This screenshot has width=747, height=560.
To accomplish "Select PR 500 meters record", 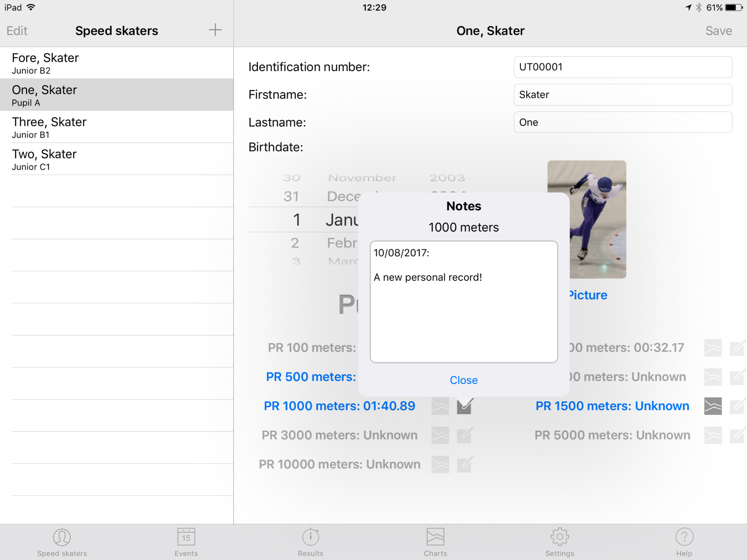I will (311, 377).
